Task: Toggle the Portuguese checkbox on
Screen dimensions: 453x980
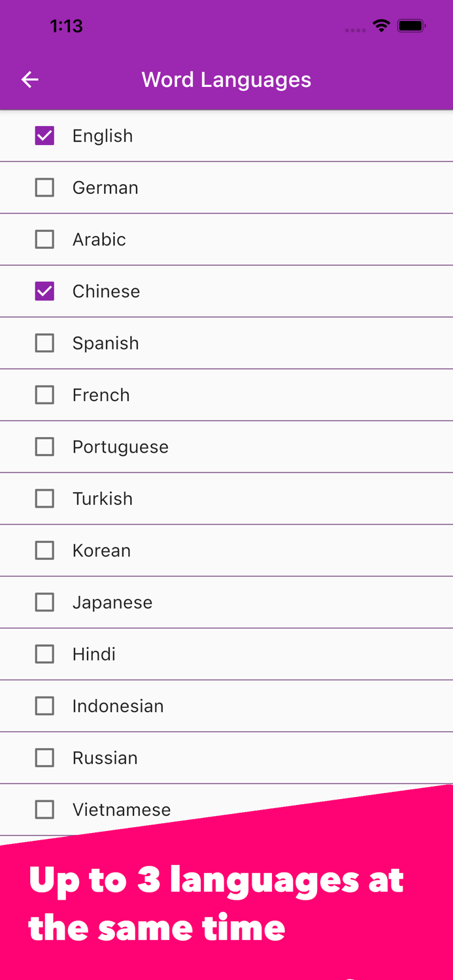Action: (44, 447)
